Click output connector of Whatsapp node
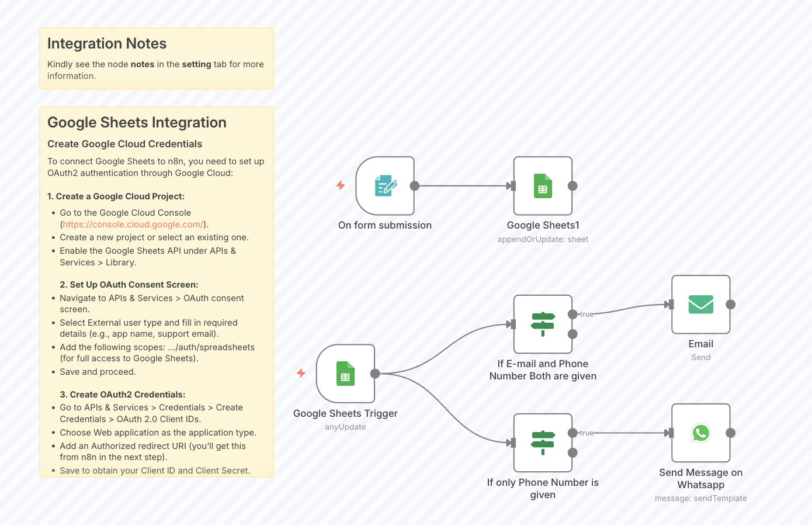 (x=730, y=433)
